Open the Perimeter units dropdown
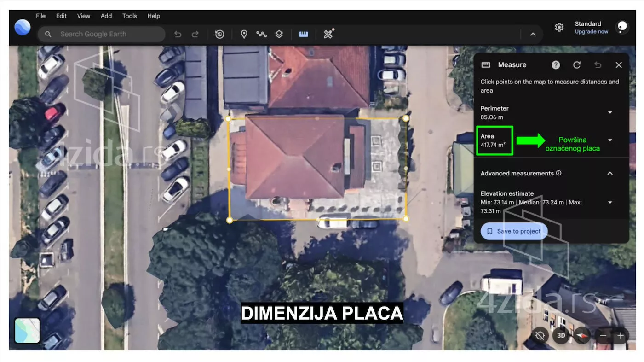The height and width of the screenshot is (362, 644). [x=610, y=112]
